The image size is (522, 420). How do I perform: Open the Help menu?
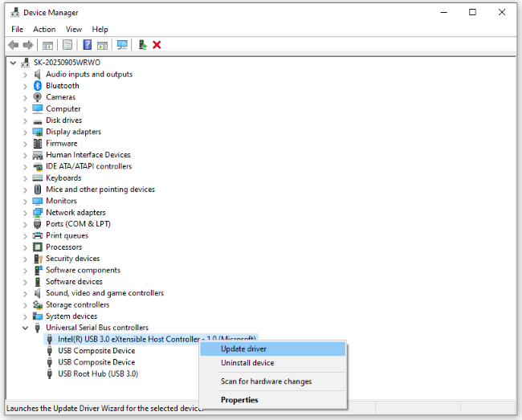100,29
